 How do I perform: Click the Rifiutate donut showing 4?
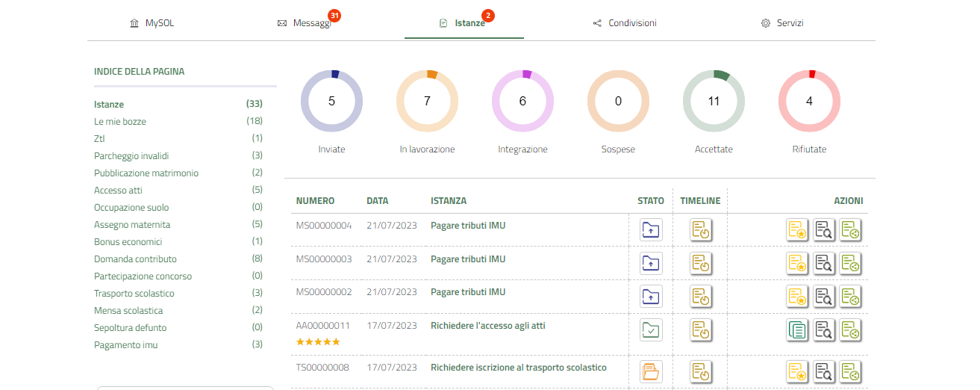809,102
